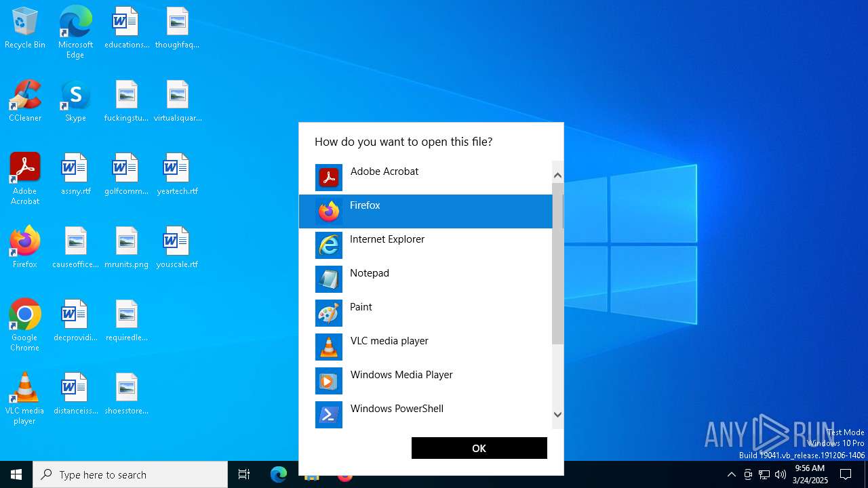Confirm the choice with the OK button
Viewport: 868px width, 488px height.
click(x=479, y=448)
